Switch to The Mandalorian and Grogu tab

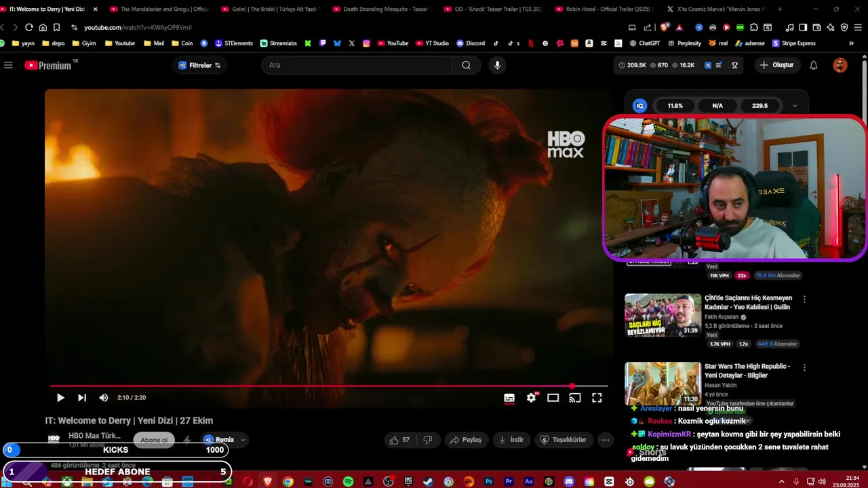(x=159, y=9)
